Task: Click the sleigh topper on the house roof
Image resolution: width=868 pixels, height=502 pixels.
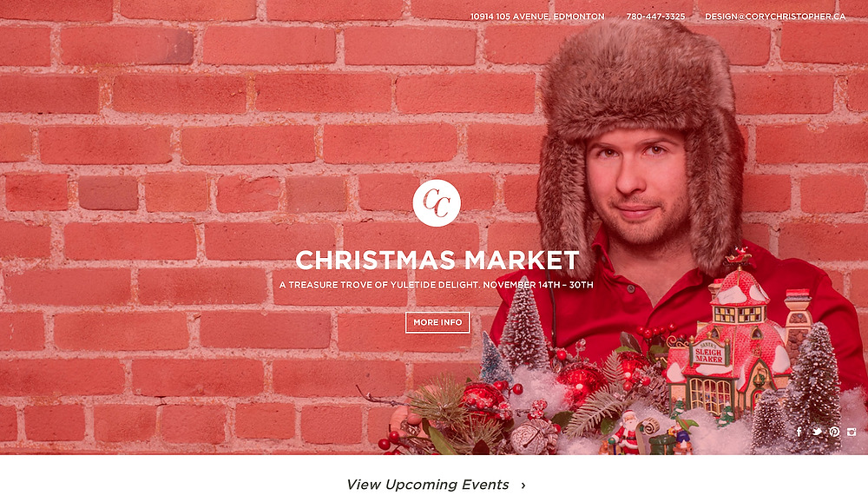Action: click(x=739, y=257)
